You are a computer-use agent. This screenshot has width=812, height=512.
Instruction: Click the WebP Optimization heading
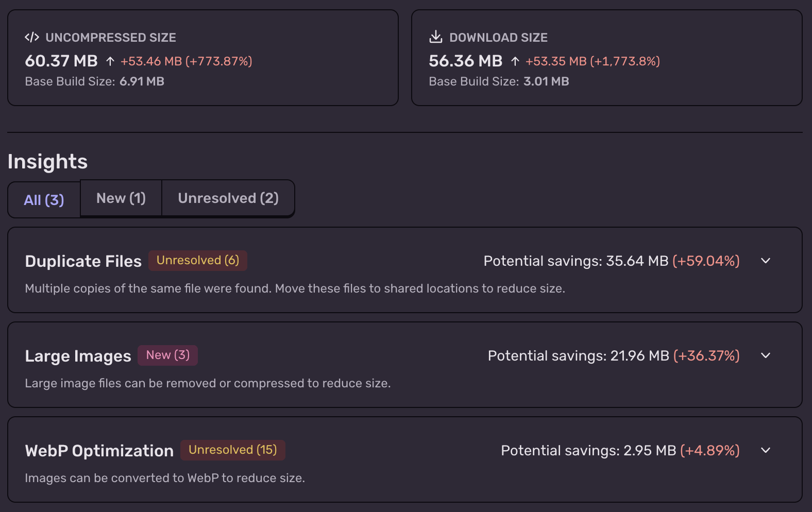click(x=99, y=451)
